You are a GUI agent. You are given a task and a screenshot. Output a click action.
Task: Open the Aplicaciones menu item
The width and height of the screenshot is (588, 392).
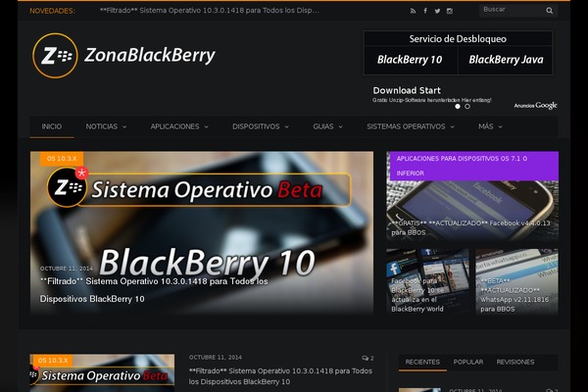point(174,126)
